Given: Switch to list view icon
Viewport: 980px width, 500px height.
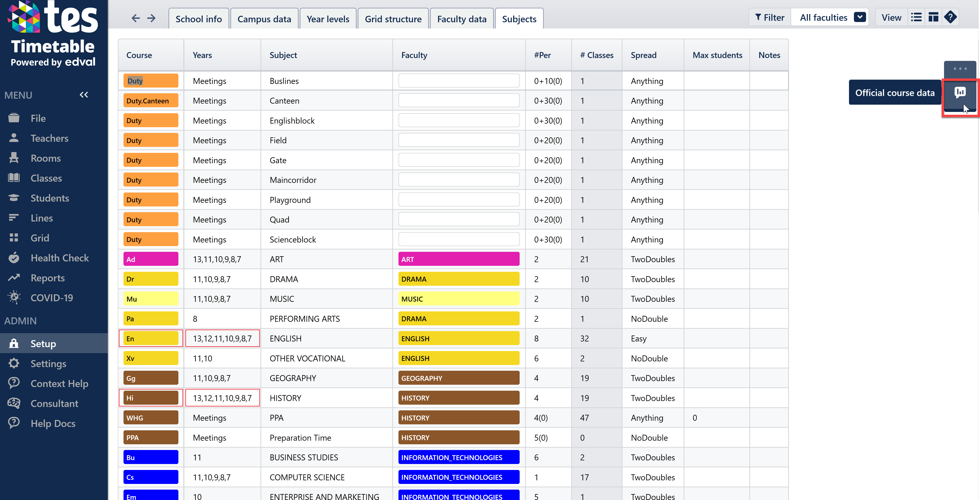Looking at the screenshot, I should [916, 18].
